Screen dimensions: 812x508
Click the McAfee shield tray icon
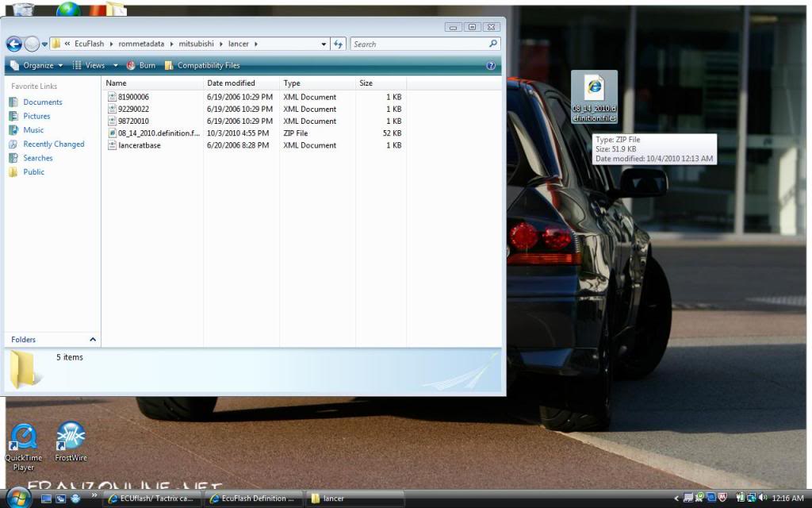click(x=723, y=498)
